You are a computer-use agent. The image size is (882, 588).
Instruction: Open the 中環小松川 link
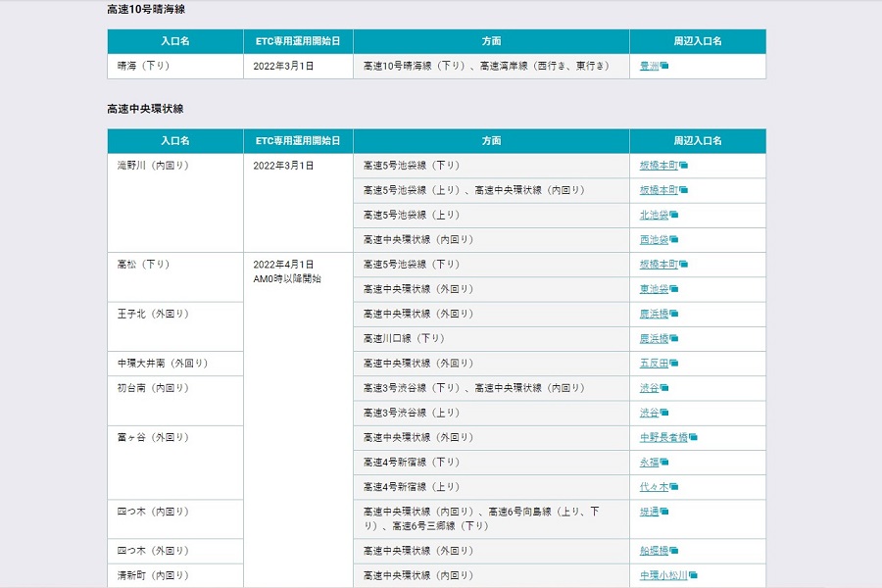pyautogui.click(x=662, y=575)
